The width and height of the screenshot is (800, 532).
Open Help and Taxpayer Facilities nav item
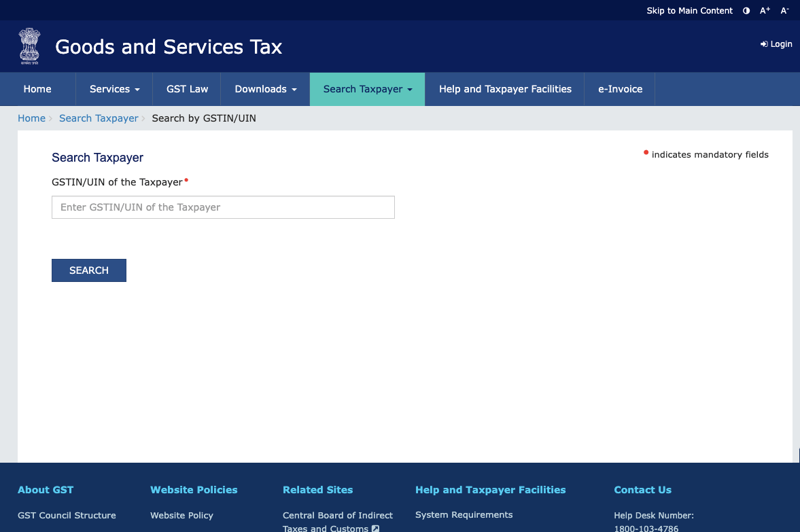(x=505, y=89)
